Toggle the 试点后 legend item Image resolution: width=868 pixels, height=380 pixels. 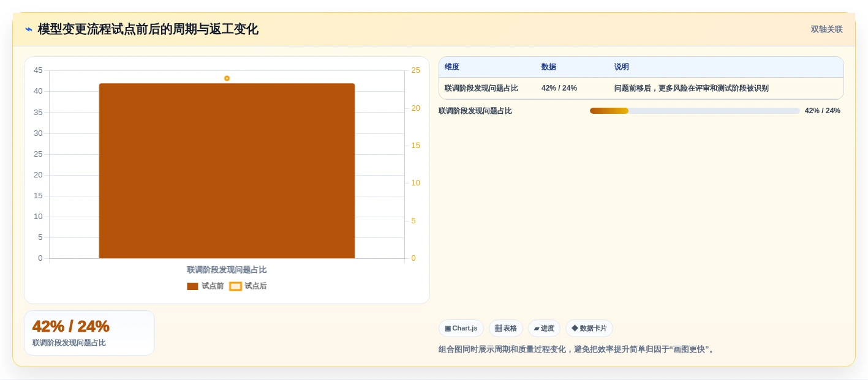pyautogui.click(x=248, y=286)
